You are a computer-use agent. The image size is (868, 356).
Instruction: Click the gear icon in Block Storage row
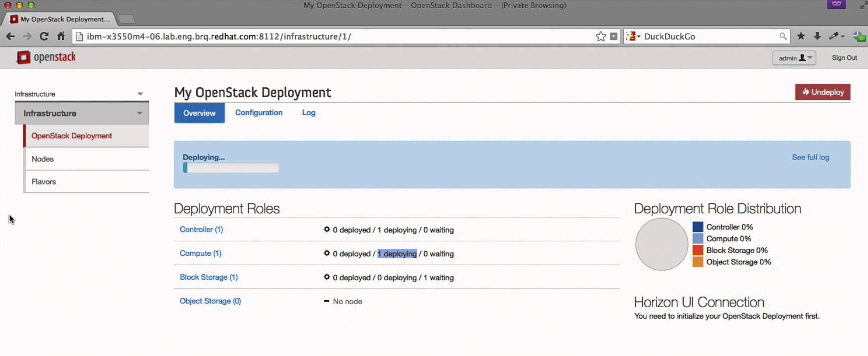coord(327,277)
